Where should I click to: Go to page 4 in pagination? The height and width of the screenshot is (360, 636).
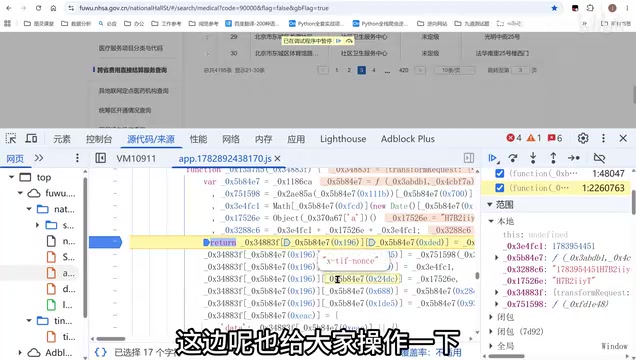tap(374, 70)
